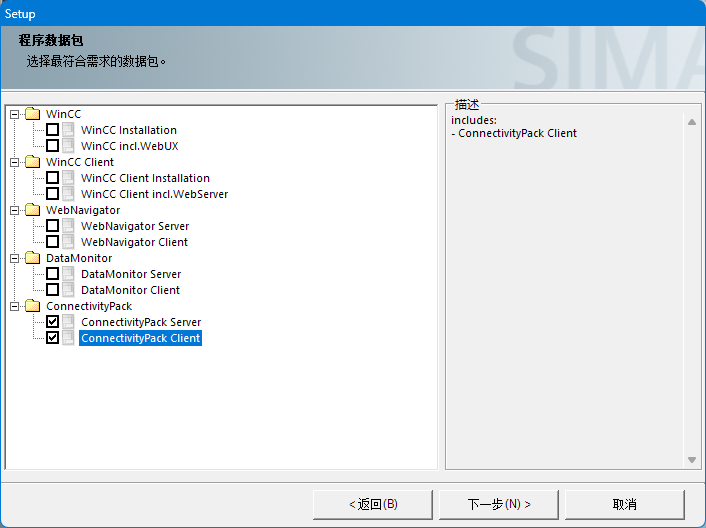Collapse the DataMonitor tree node

coord(14,258)
